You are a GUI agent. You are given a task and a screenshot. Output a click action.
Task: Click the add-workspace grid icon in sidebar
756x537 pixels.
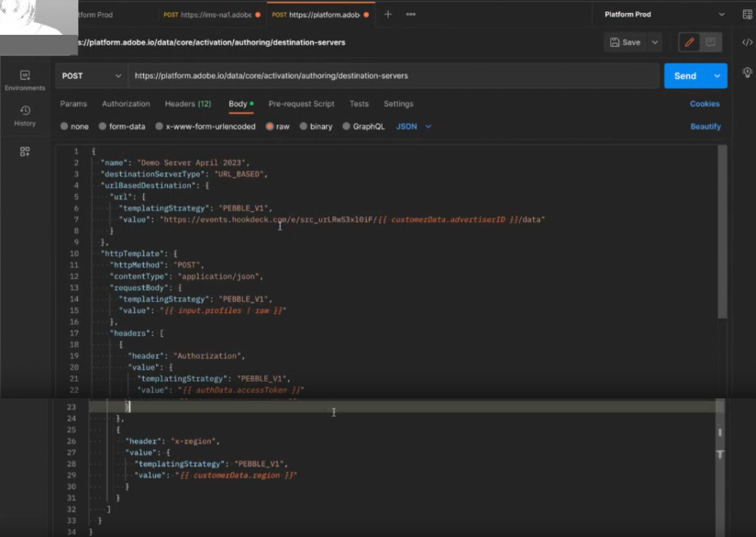pyautogui.click(x=25, y=151)
